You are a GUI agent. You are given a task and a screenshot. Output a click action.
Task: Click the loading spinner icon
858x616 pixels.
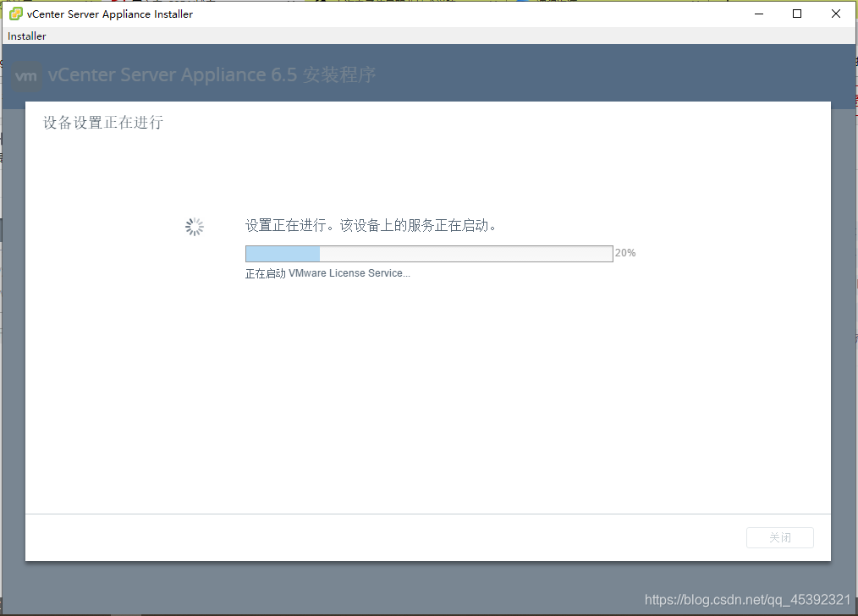tap(195, 227)
